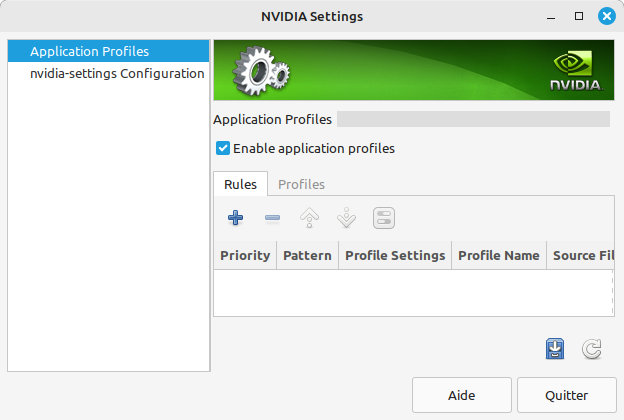Image resolution: width=624 pixels, height=420 pixels.
Task: Select the Rules tab
Action: (x=240, y=184)
